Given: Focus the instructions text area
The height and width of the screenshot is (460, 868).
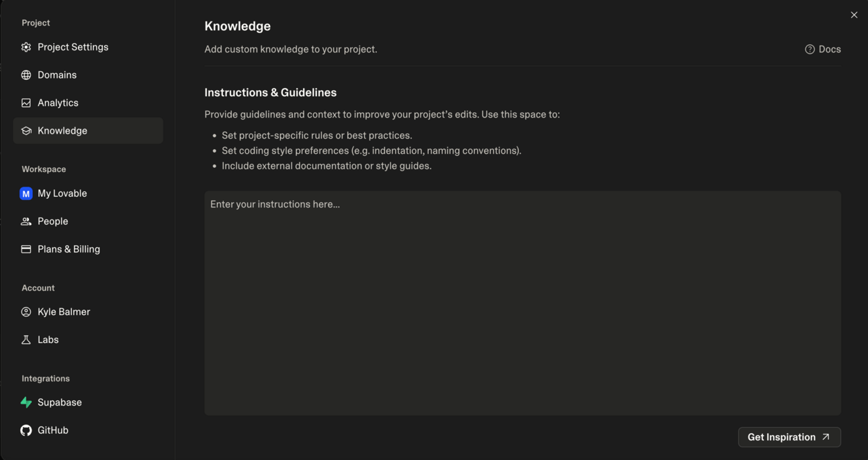Looking at the screenshot, I should [522, 303].
